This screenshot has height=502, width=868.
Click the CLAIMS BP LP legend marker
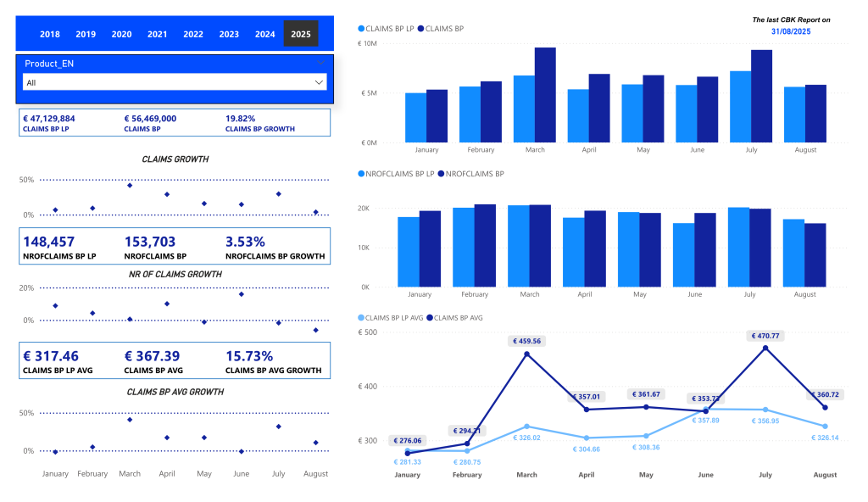point(361,28)
